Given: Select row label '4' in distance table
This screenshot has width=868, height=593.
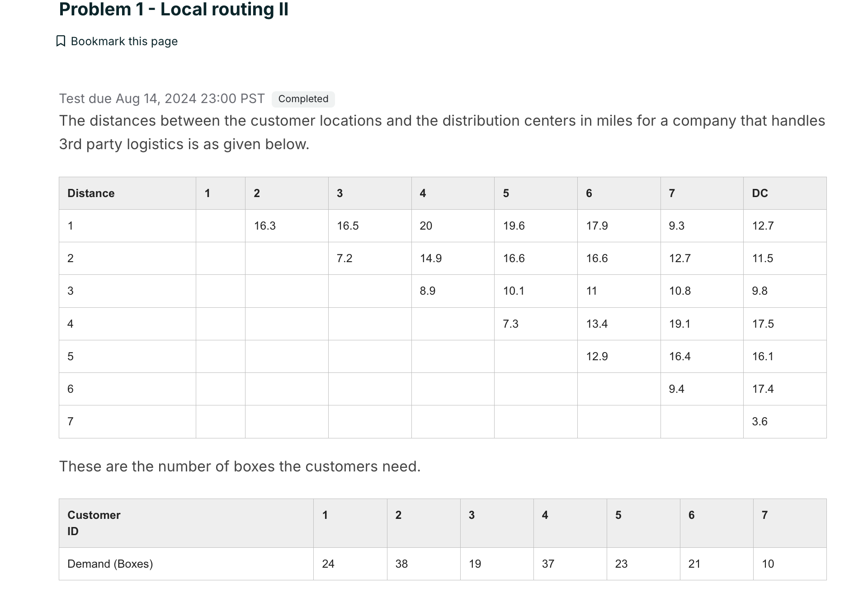Looking at the screenshot, I should (70, 324).
